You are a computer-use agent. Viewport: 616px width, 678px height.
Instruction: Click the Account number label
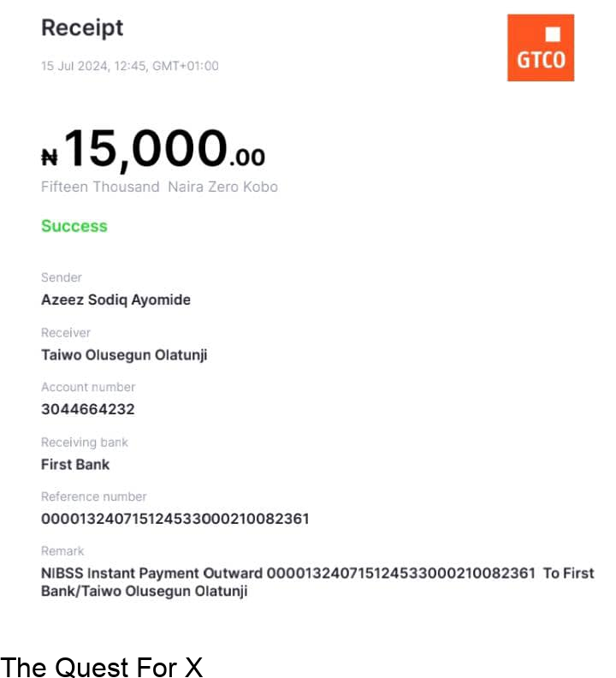(x=88, y=387)
